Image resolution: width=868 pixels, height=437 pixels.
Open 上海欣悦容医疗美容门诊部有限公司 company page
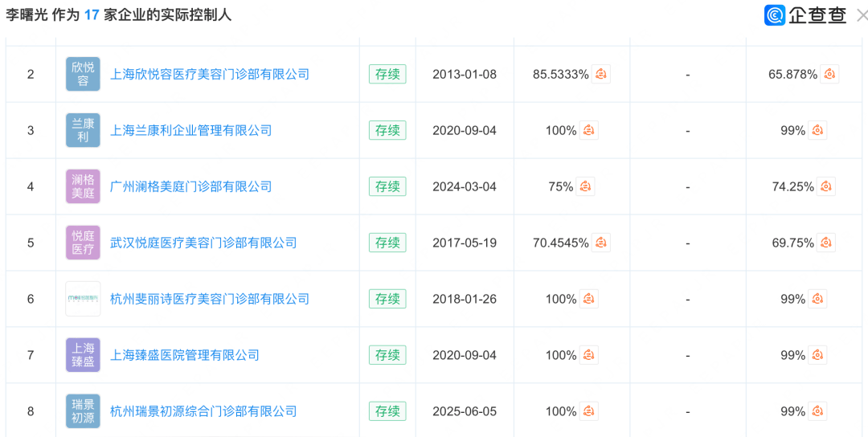(210, 74)
